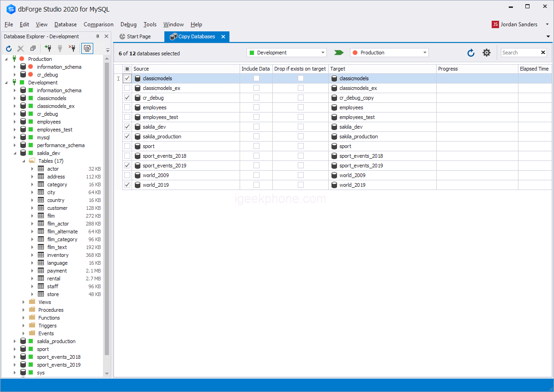The image size is (554, 392).
Task: Refresh the Database Explorer tree
Action: pos(9,48)
